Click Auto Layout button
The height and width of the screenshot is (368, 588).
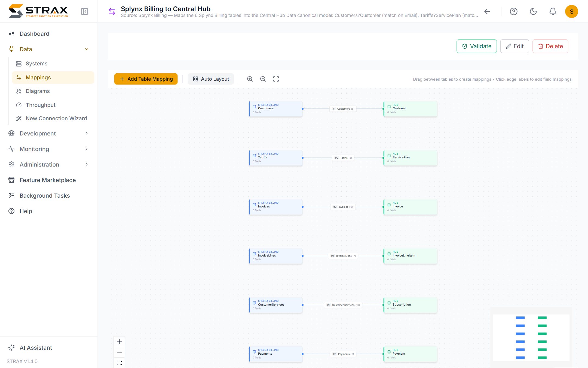[x=211, y=79]
